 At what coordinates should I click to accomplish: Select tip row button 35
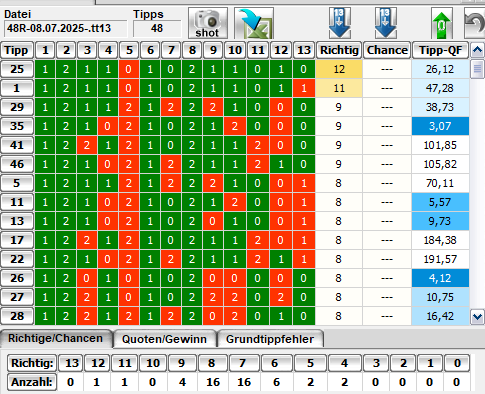pos(17,126)
